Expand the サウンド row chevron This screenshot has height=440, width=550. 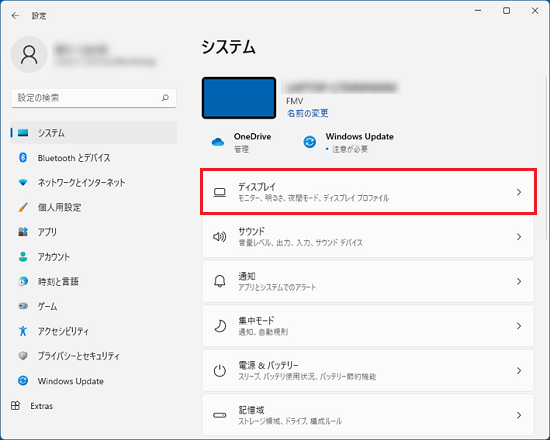[519, 237]
